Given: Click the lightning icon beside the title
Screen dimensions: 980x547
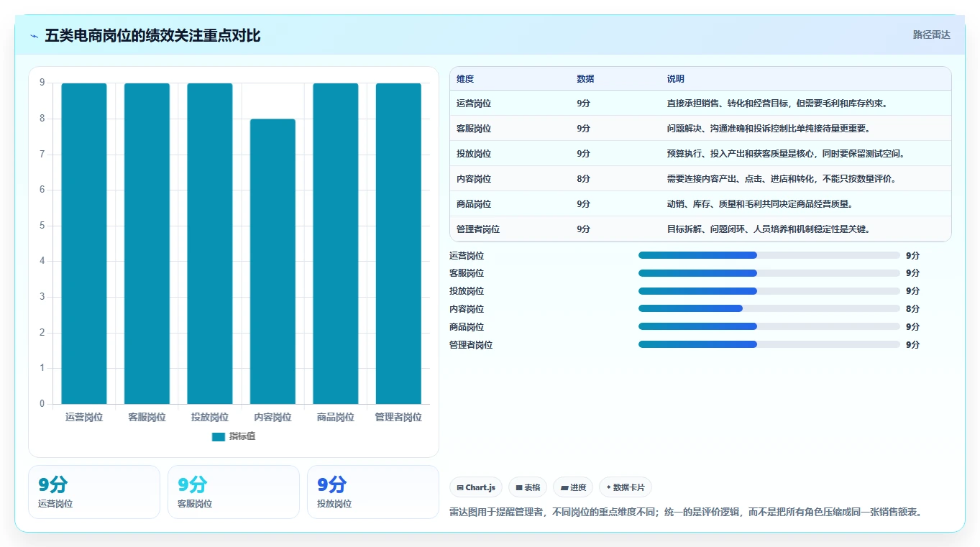Looking at the screenshot, I should pos(35,36).
